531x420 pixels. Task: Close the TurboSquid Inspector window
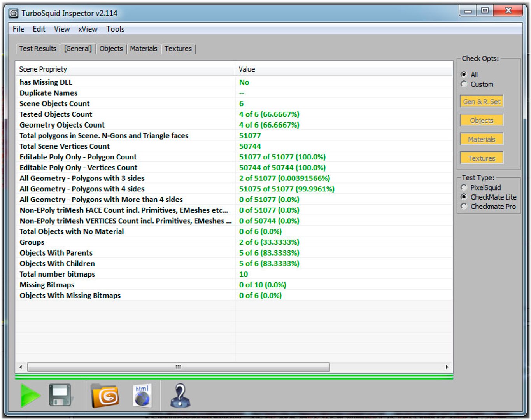pos(508,11)
